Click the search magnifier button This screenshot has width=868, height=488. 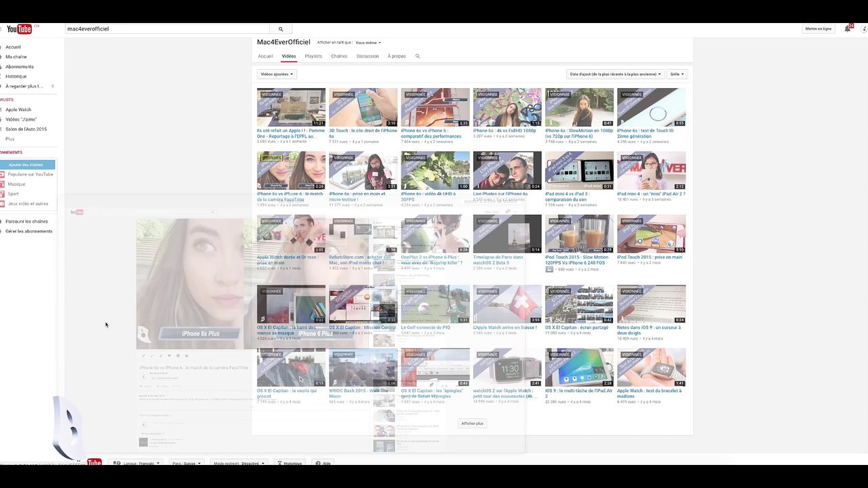click(x=281, y=29)
